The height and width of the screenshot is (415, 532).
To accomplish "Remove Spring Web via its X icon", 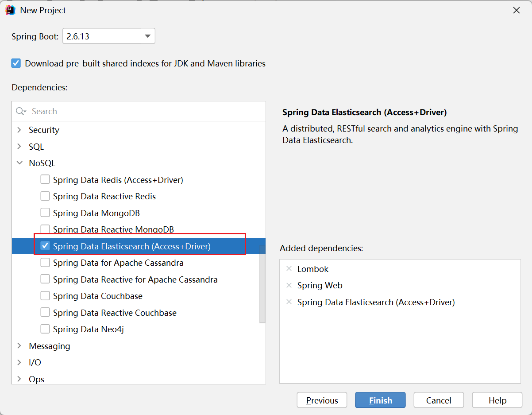I will (289, 286).
